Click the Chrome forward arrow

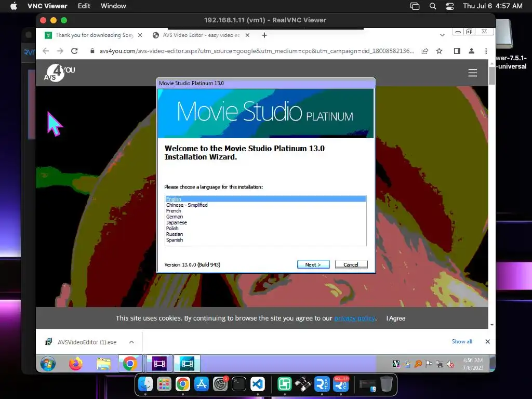60,51
